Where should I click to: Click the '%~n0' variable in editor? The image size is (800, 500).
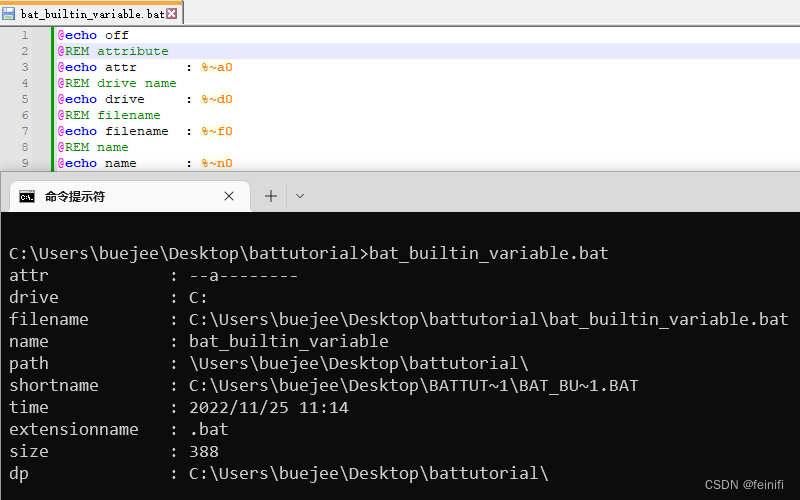click(217, 163)
